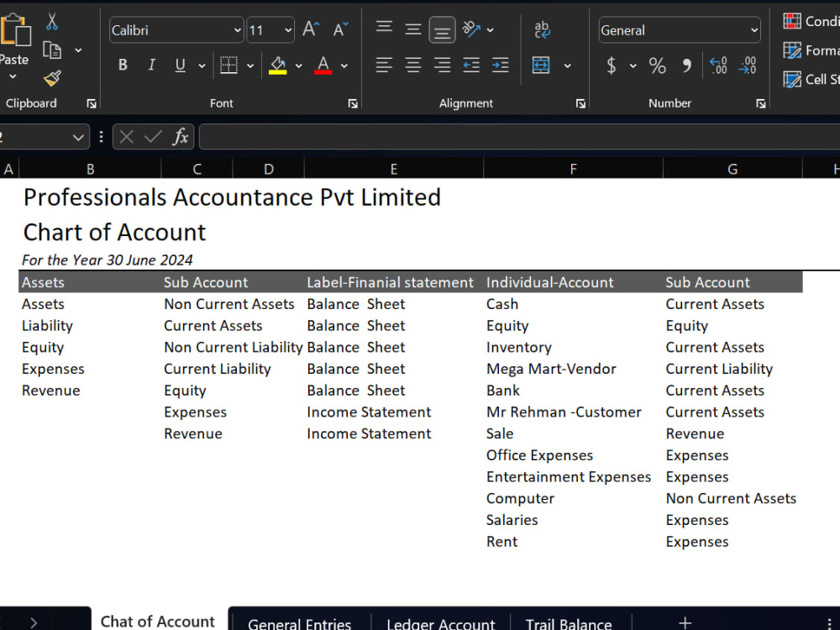Screen dimensions: 840x630
Task: Confirm formula entry with checkmark
Action: (x=153, y=137)
